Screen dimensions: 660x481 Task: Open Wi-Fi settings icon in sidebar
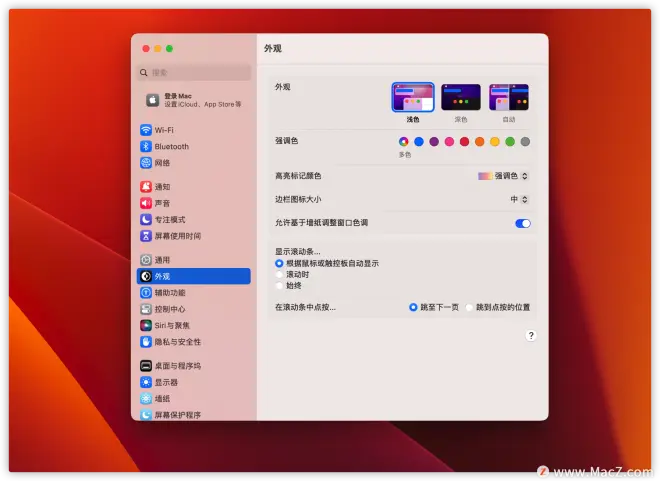pyautogui.click(x=146, y=130)
